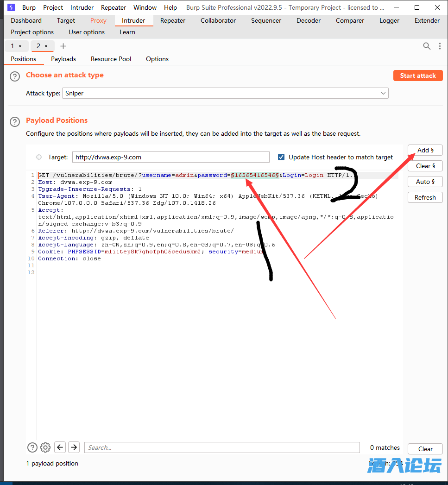Open the Burp menu
This screenshot has width=448, height=485.
click(29, 7)
